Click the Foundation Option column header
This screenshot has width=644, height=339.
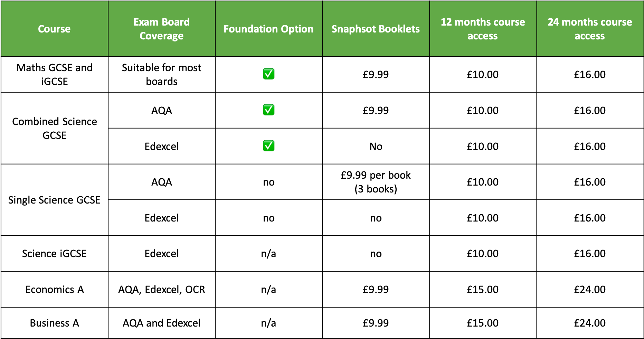[268, 29]
